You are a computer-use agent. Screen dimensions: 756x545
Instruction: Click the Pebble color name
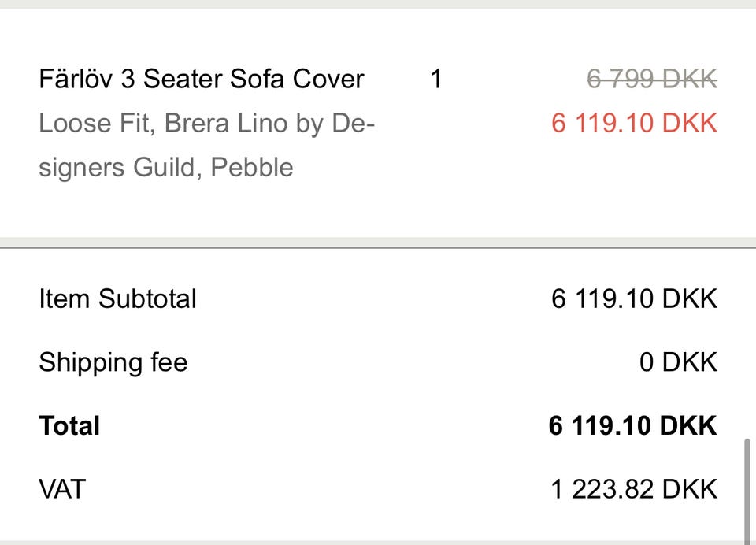[252, 168]
